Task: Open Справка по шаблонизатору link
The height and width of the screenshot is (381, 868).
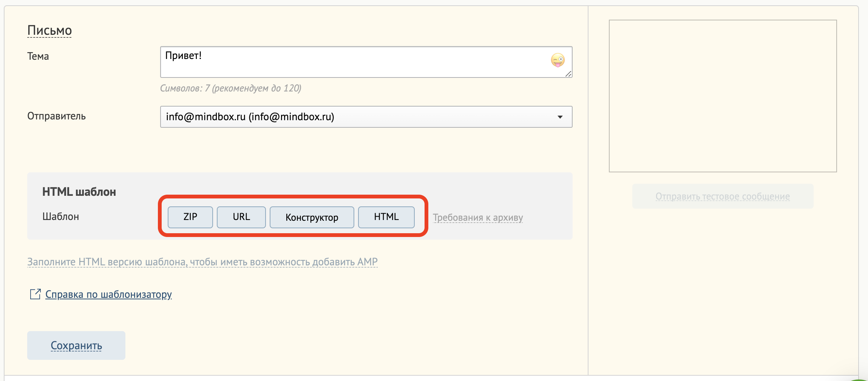Action: 108,294
